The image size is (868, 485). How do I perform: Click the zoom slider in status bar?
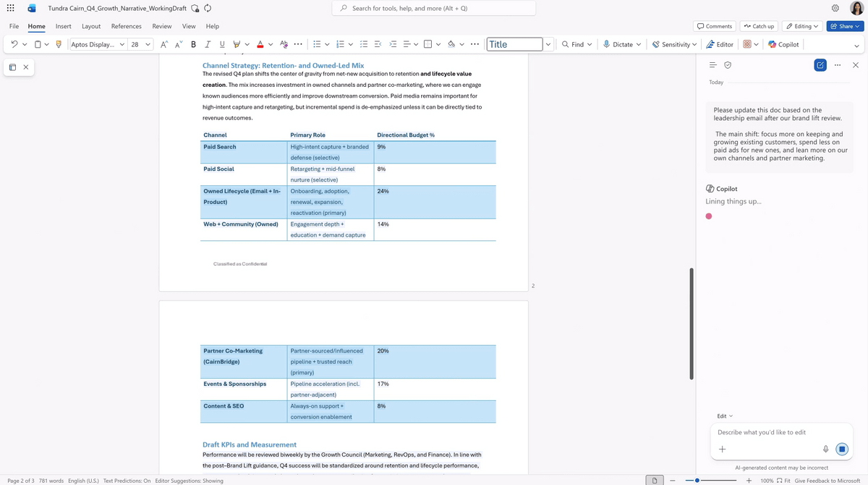pyautogui.click(x=697, y=481)
